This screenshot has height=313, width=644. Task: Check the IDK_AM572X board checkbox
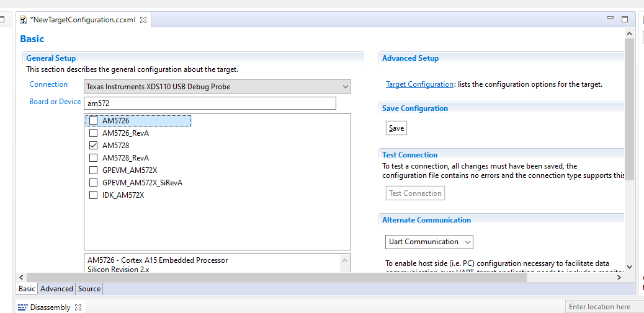point(94,195)
